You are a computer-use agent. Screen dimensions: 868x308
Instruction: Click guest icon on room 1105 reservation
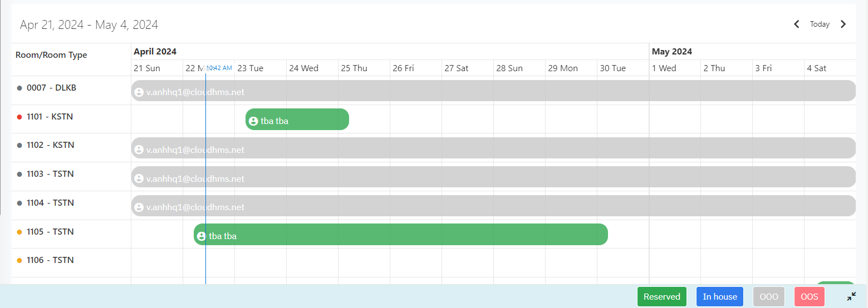point(202,236)
